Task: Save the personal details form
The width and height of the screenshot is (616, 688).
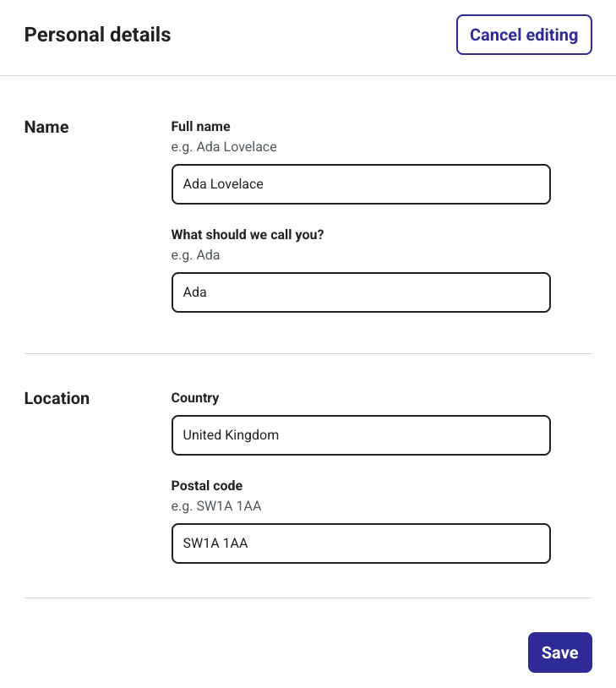Action: tap(559, 653)
